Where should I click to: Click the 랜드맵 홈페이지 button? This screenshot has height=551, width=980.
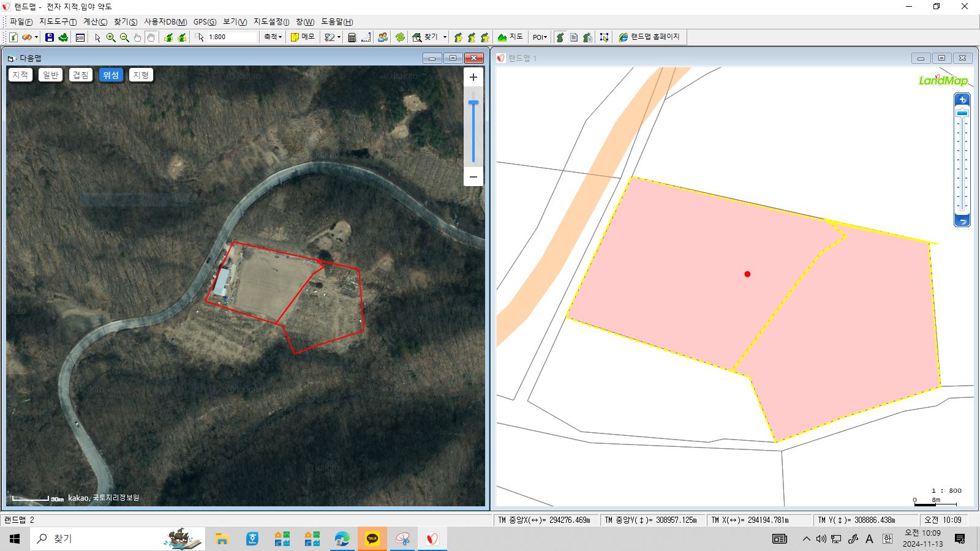pyautogui.click(x=649, y=37)
